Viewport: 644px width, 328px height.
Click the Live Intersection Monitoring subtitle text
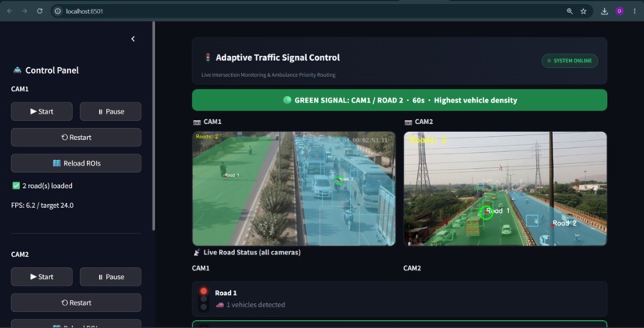pyautogui.click(x=268, y=75)
